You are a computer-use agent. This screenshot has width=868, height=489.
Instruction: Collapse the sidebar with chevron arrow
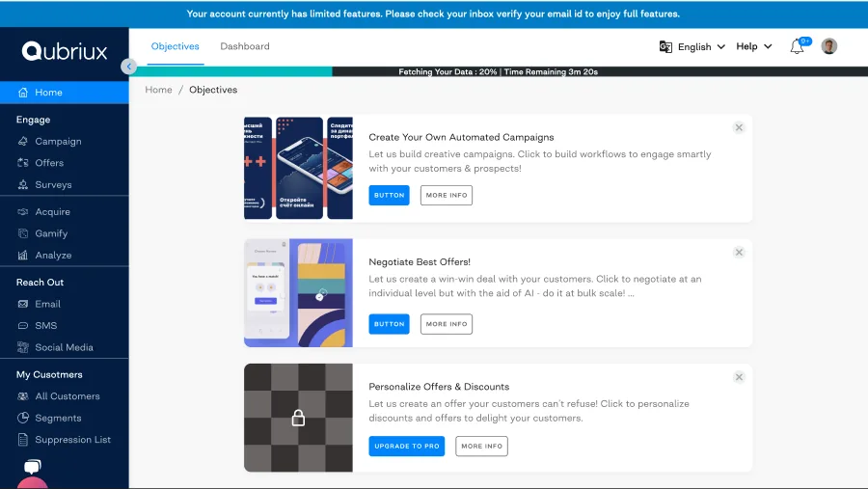[x=128, y=67]
